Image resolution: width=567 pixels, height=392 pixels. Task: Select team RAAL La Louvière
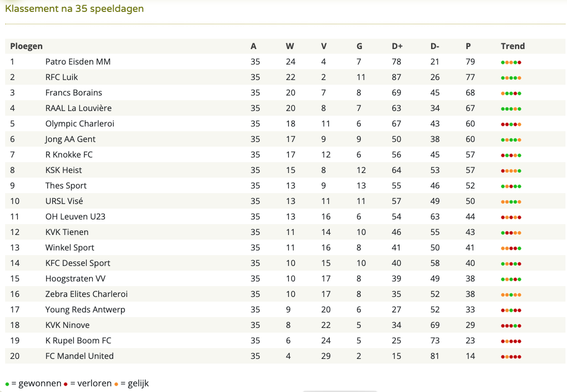79,108
